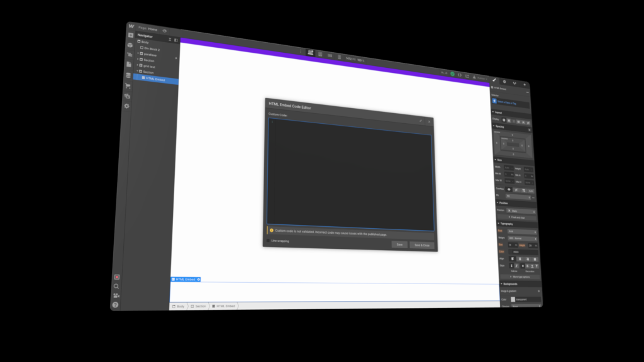Open the Symbols cube panel
This screenshot has height=362, width=644.
pyautogui.click(x=130, y=45)
